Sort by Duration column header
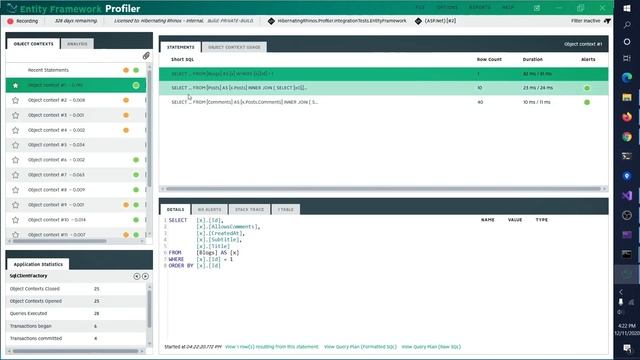 (533, 60)
